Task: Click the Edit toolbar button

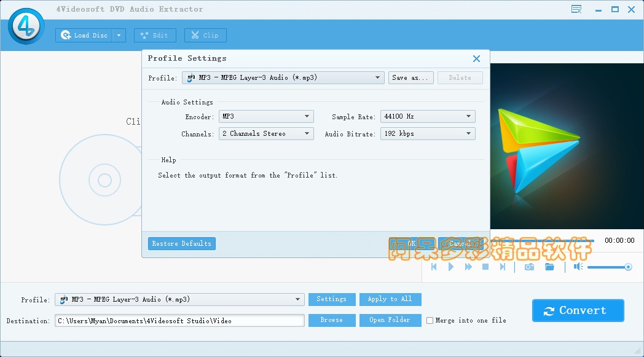Action: (x=155, y=35)
